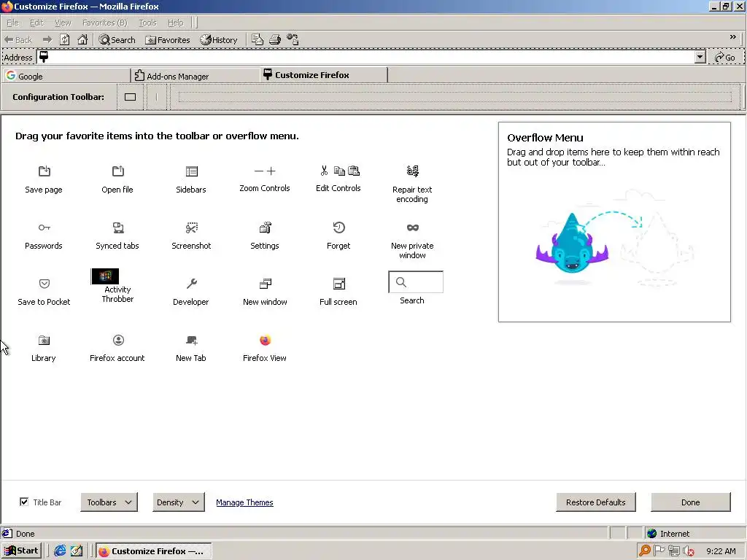Click the Search box widget
Screen dimensions: 747x560
[416, 282]
